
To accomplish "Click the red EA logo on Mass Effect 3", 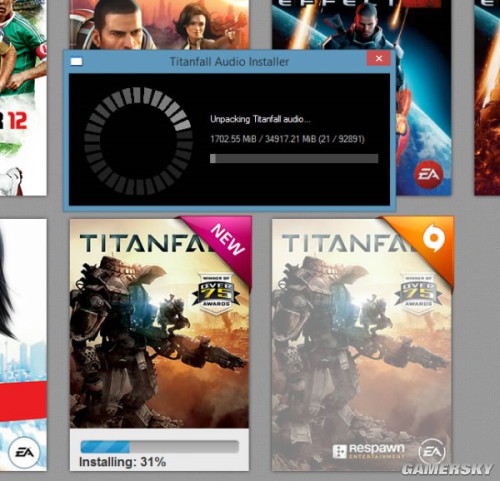I will [x=429, y=174].
